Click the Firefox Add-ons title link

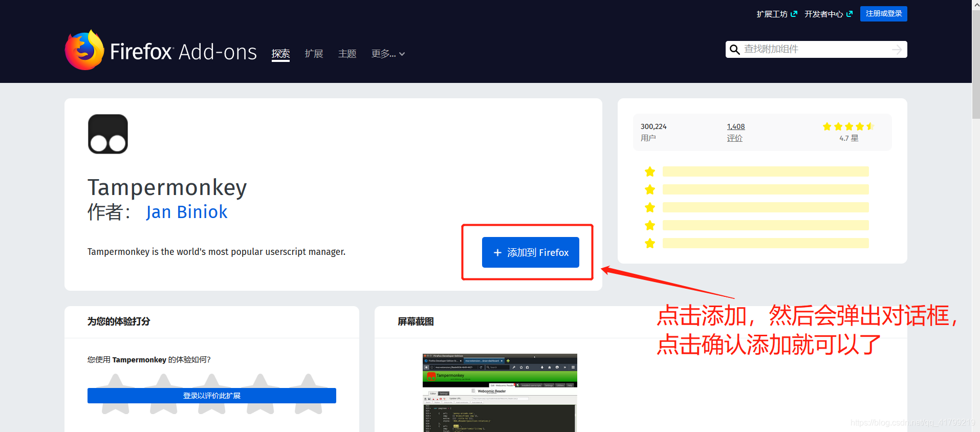[x=183, y=52]
